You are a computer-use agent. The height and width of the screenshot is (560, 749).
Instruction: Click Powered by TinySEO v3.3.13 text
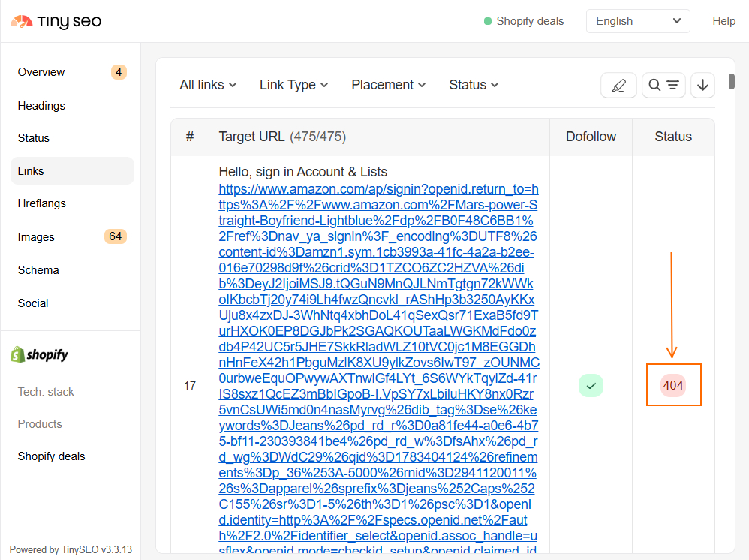click(x=71, y=550)
